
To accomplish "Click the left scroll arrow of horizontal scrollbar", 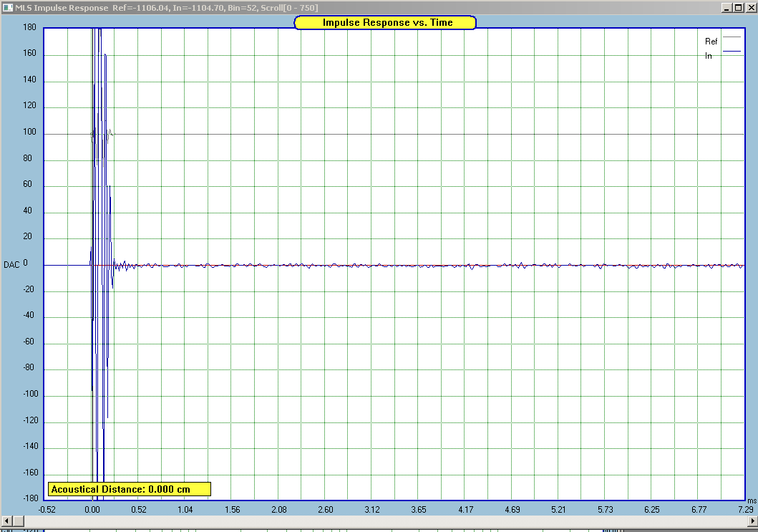I will [6, 521].
